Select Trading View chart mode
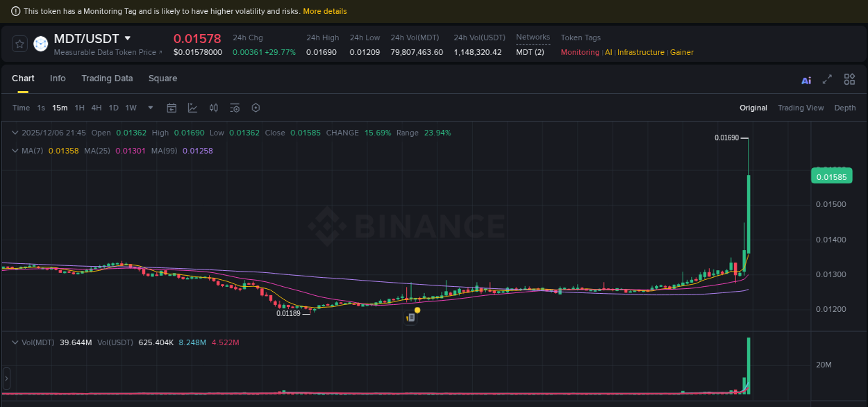868x407 pixels. click(801, 108)
